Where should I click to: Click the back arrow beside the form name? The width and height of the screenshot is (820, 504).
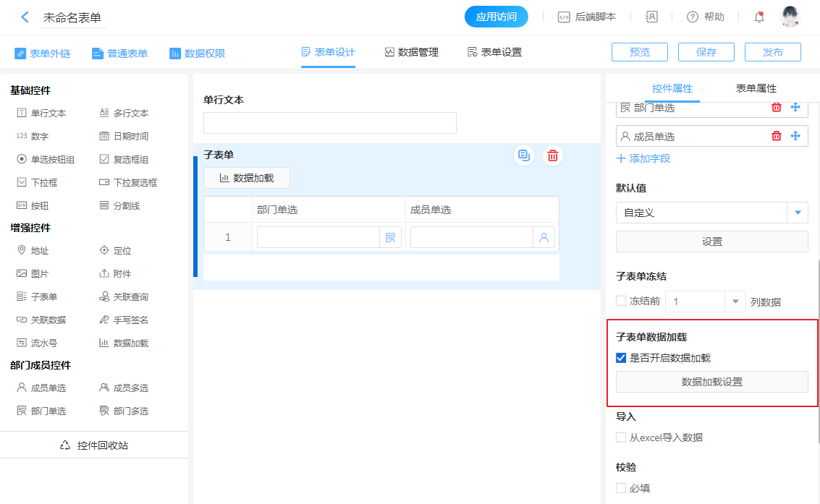[x=25, y=17]
